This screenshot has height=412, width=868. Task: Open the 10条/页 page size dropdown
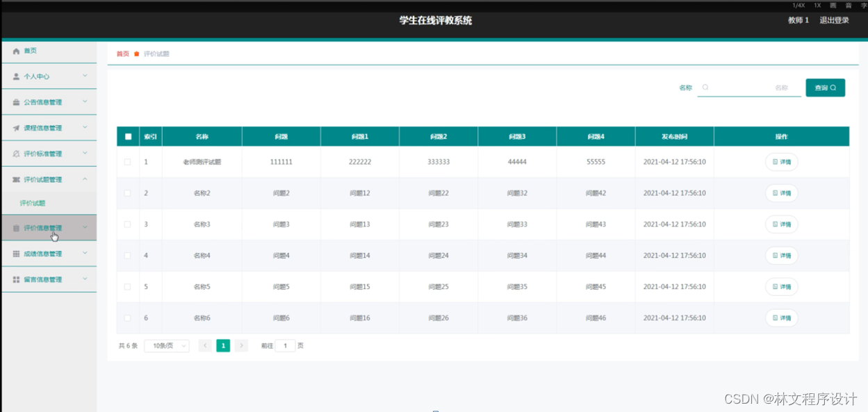167,345
